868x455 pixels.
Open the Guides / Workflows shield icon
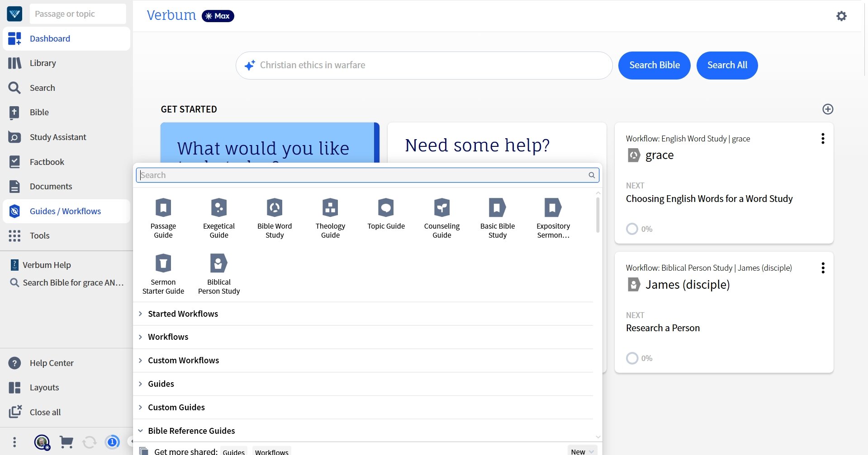coord(14,211)
